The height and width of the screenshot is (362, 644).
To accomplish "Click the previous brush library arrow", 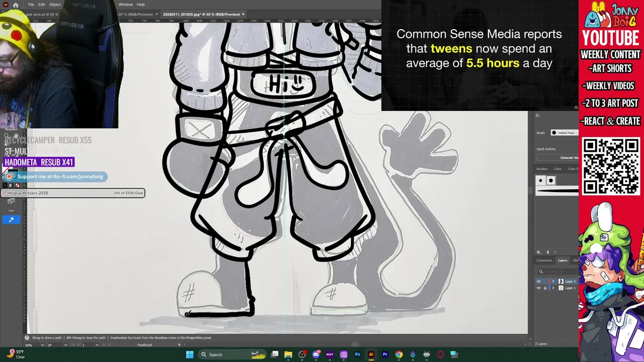I will coord(548,252).
